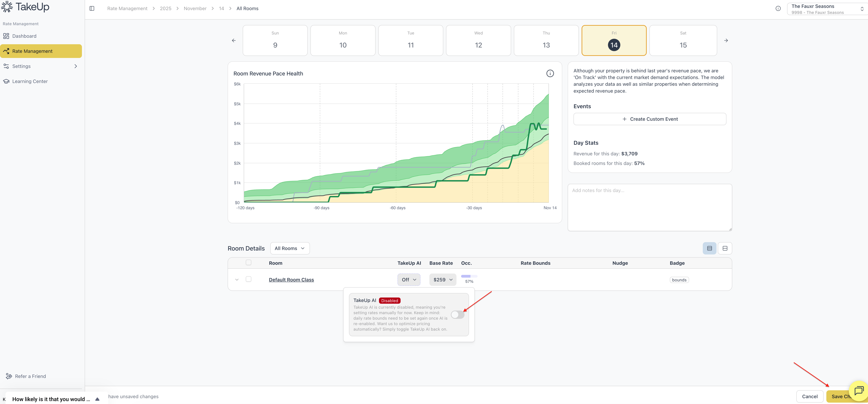Open the Default Room Class link
The width and height of the screenshot is (868, 404).
click(291, 280)
